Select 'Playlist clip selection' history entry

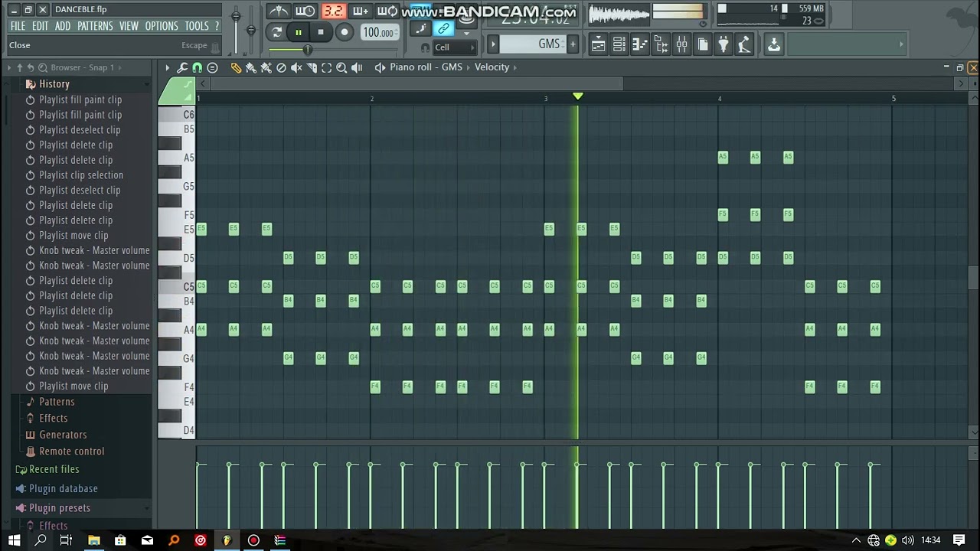[81, 175]
